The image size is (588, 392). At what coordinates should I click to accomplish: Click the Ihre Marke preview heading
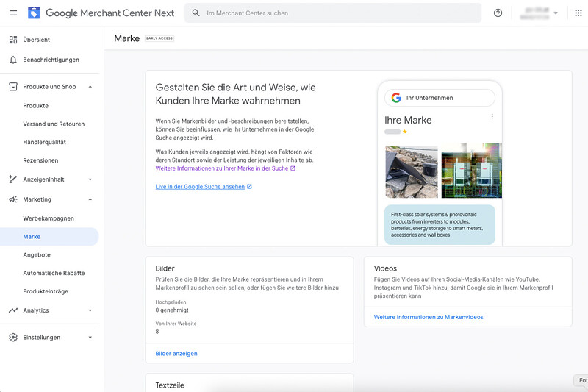pos(408,120)
